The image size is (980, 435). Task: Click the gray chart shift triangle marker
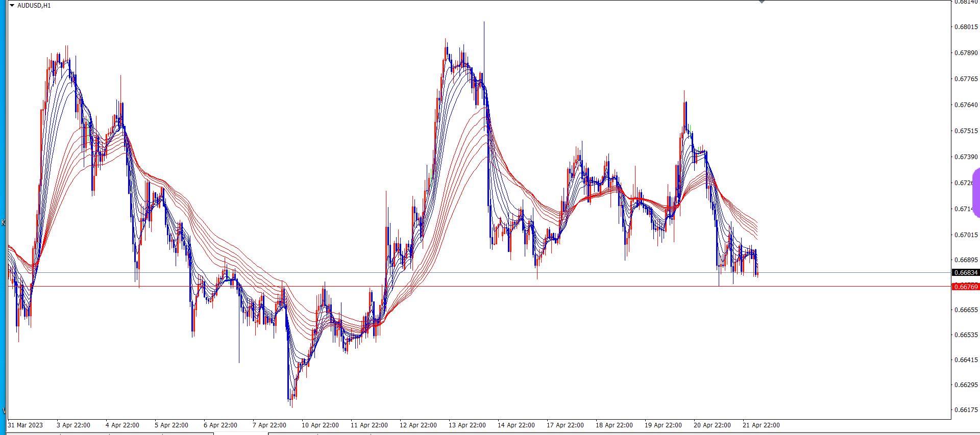(762, 2)
